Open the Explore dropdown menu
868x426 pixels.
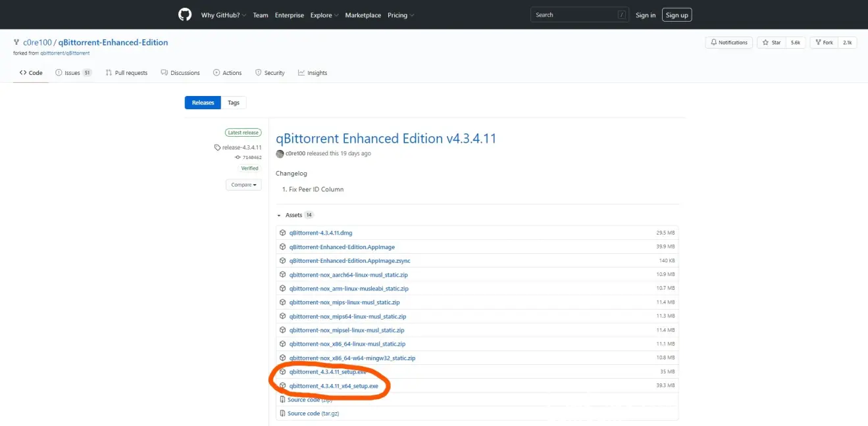coord(325,15)
